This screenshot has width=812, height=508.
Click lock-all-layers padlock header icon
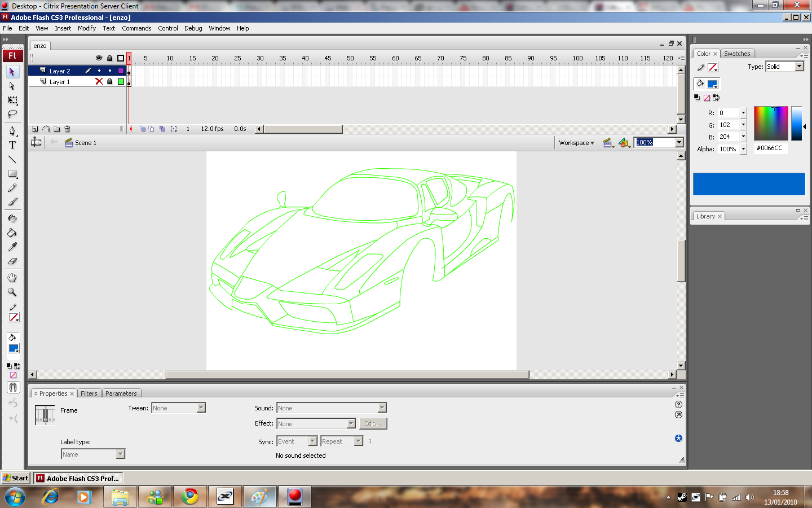pyautogui.click(x=110, y=58)
